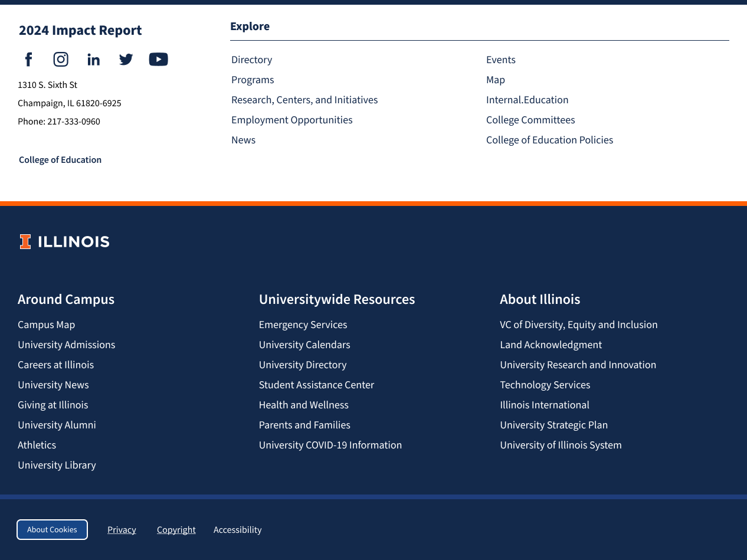Screen dimensions: 747x560
Task: Go to University COVID-19 Information
Action: (x=330, y=445)
